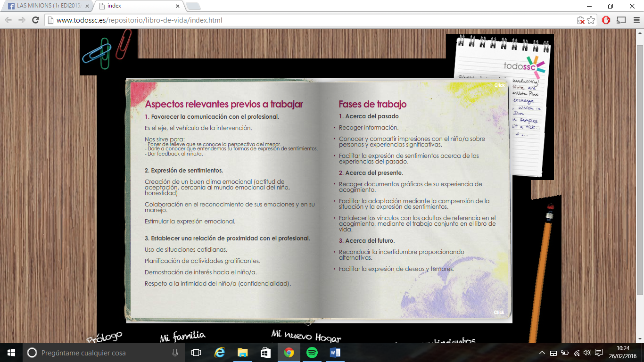This screenshot has height=362, width=644.
Task: Click text 'Planificación de actividades gratificantes.'
Action: (202, 261)
